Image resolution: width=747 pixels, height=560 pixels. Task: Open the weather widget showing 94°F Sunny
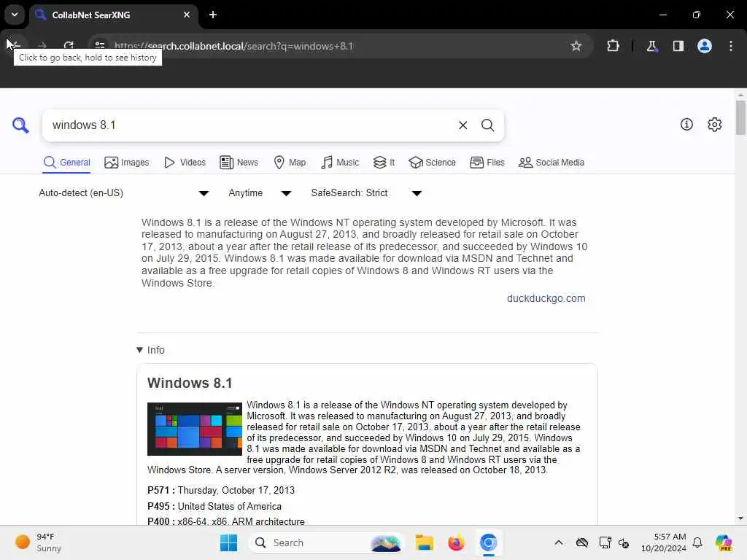click(x=38, y=542)
